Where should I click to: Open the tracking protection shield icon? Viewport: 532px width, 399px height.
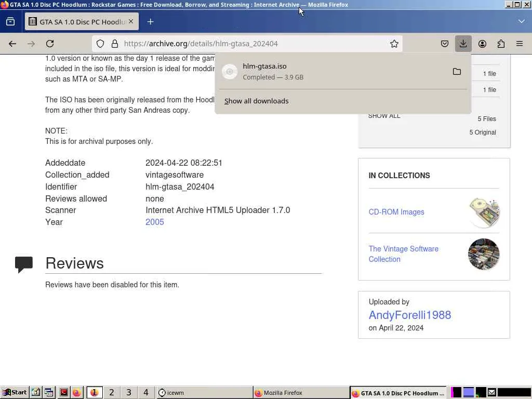[x=100, y=44]
